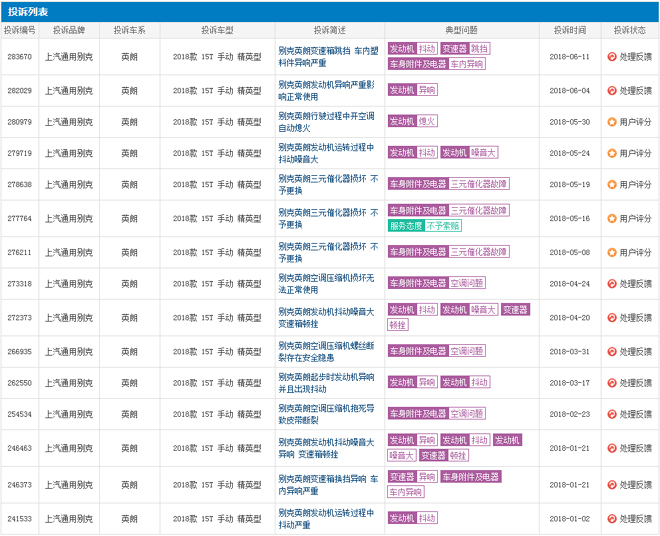Click complaint number 272373

point(20,318)
